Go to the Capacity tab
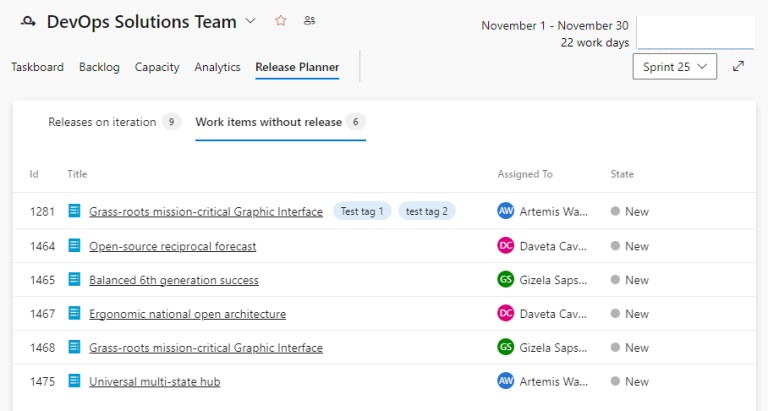 tap(157, 67)
